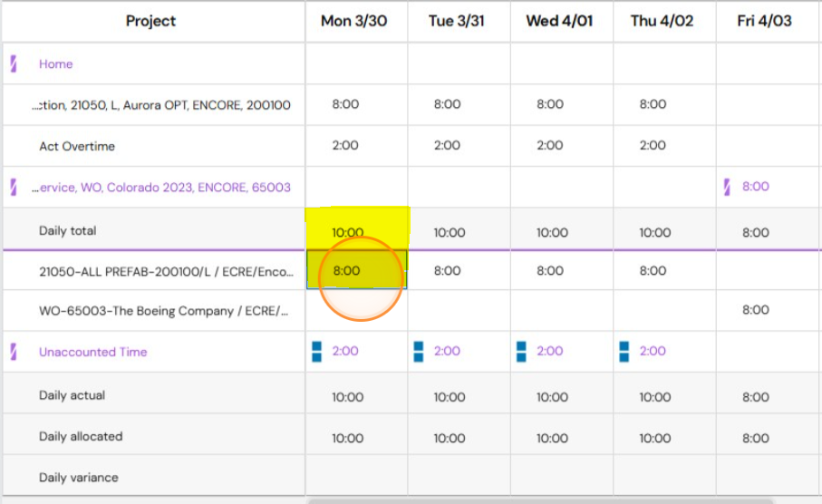
Task: Click blue split icon in Mon 3/30 unaccounted cell
Action: pyautogui.click(x=316, y=352)
